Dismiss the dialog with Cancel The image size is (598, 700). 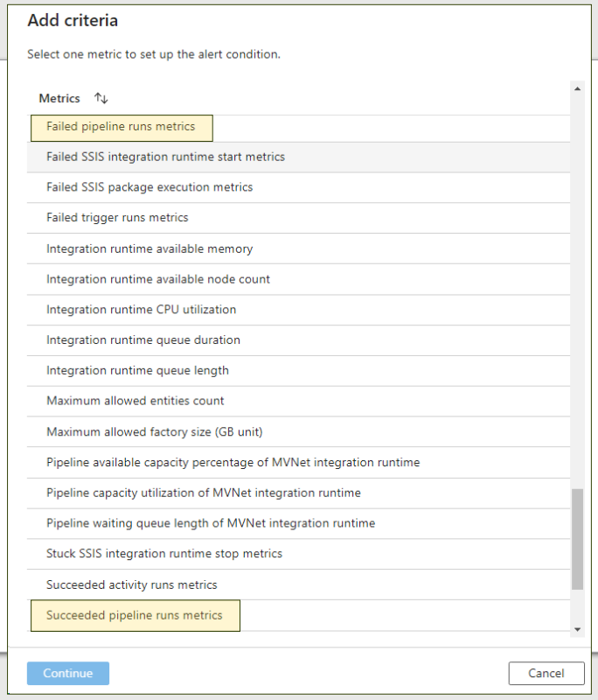point(546,673)
